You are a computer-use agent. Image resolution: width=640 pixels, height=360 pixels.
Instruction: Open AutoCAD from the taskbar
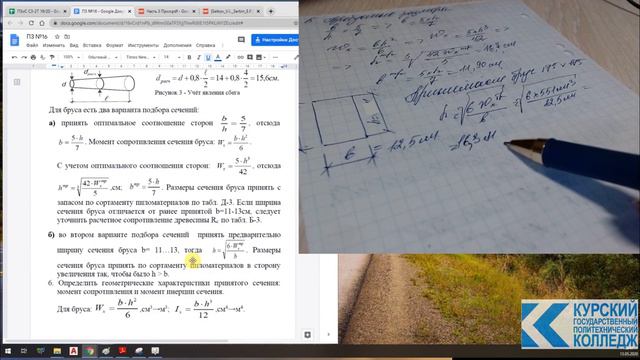pos(73,351)
